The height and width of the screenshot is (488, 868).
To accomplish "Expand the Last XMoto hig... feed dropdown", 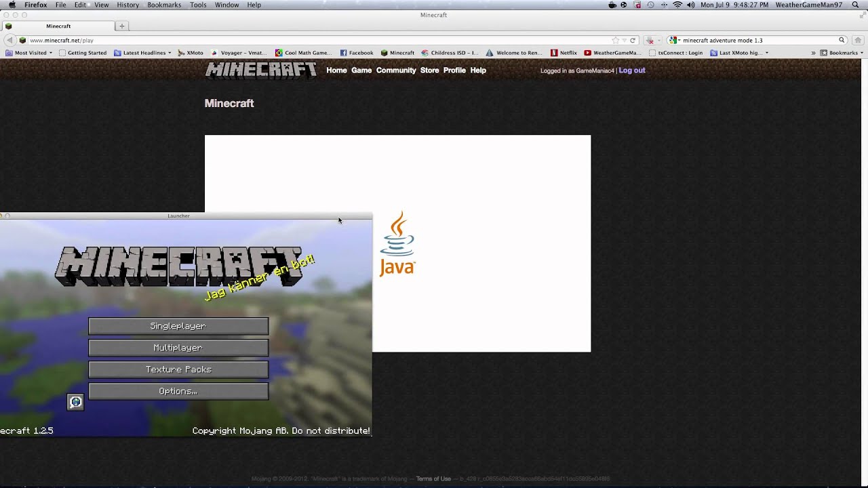I will (739, 52).
